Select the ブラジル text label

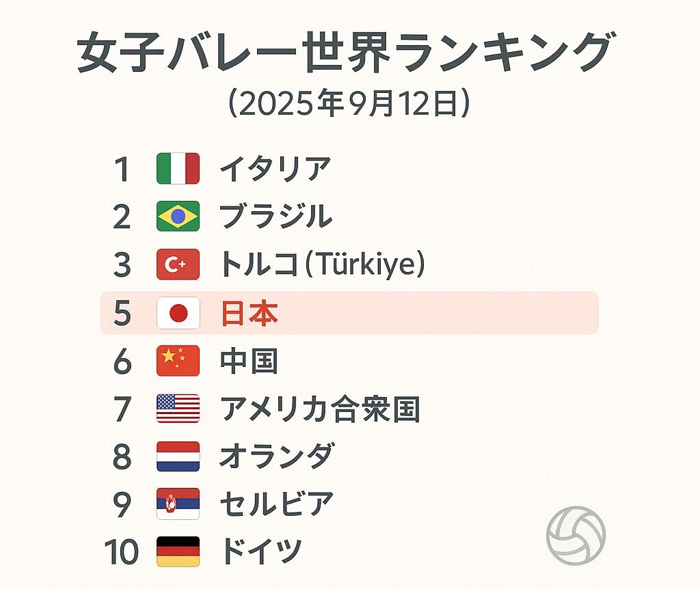click(x=276, y=217)
